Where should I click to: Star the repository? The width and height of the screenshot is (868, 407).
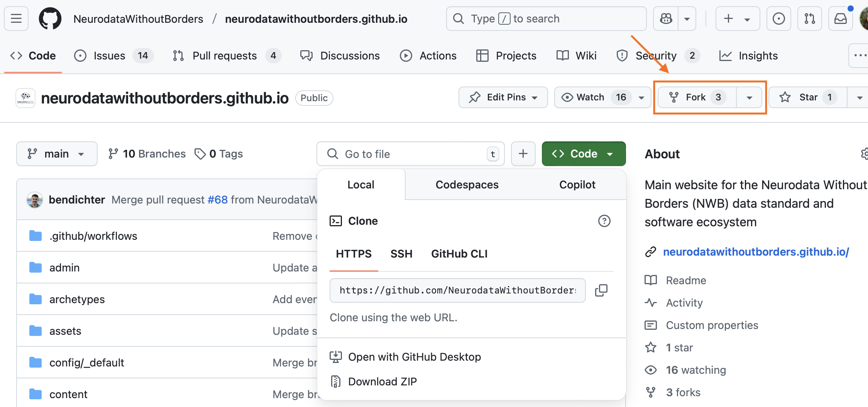[807, 97]
